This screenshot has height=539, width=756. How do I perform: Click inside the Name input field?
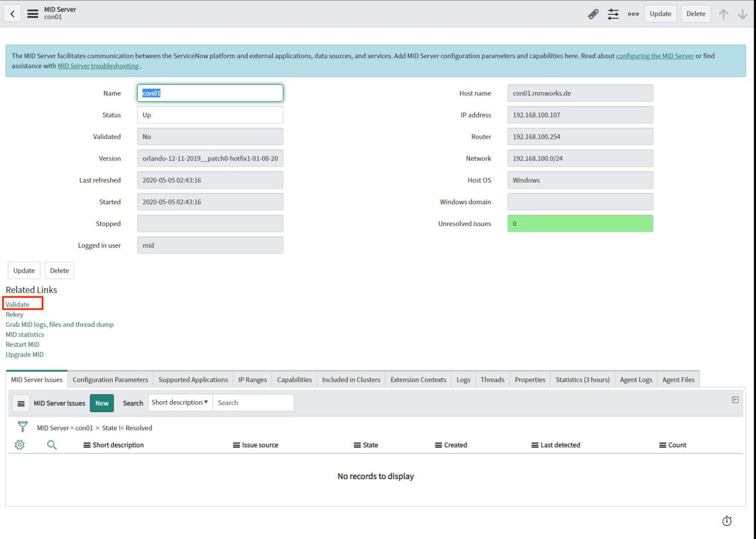pos(210,93)
